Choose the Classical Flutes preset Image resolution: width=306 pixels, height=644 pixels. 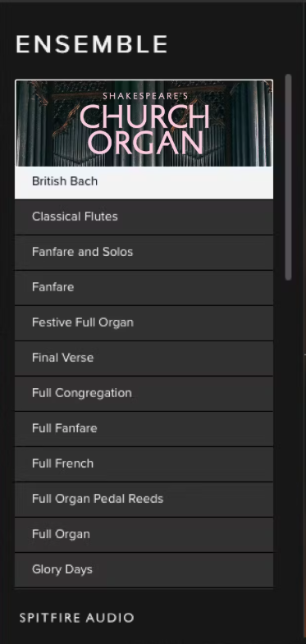[144, 217]
